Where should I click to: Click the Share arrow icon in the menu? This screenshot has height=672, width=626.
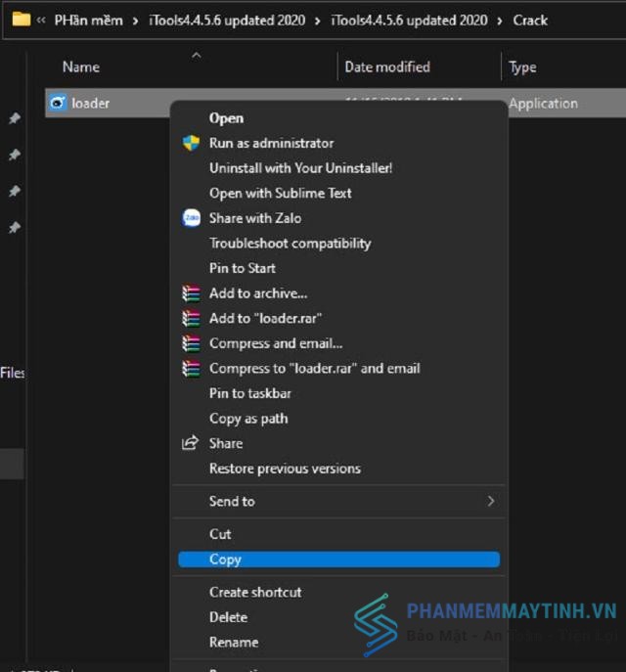pyautogui.click(x=190, y=443)
